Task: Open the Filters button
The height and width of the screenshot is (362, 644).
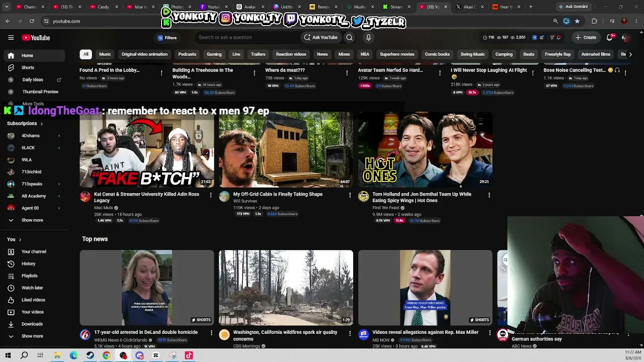Action: (167, 38)
